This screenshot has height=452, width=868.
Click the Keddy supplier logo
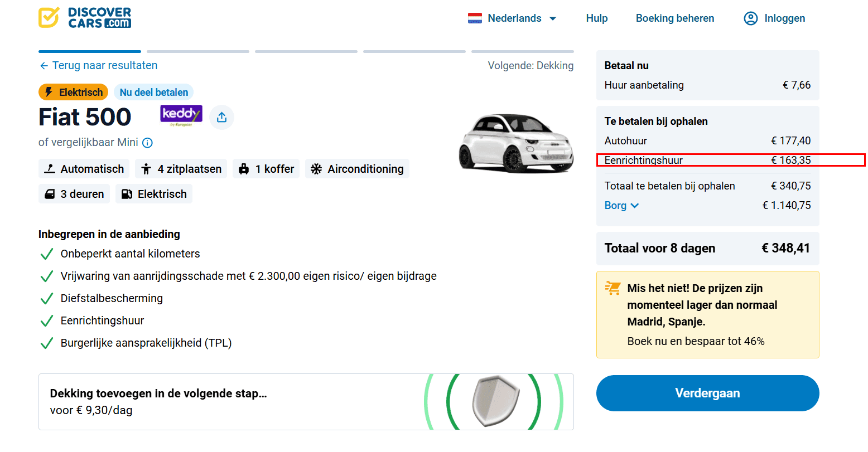(181, 116)
